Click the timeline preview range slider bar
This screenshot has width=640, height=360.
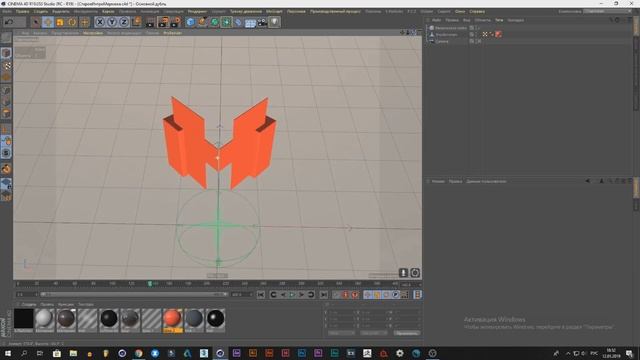point(134,294)
